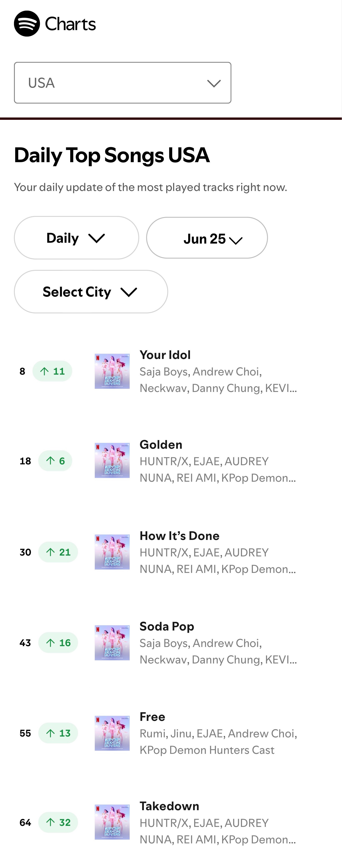Viewport: 342px width, 868px height.
Task: Open the Your Idol song title
Action: 165,355
